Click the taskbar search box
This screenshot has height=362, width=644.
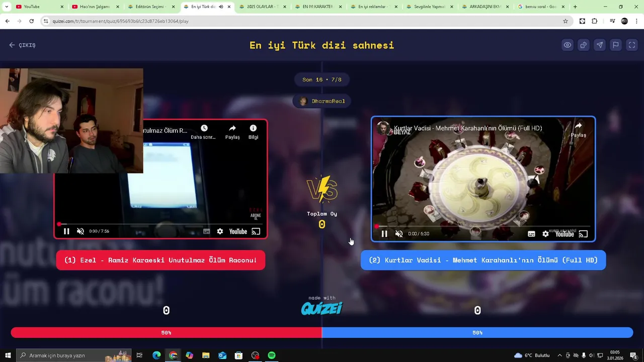[x=74, y=355]
